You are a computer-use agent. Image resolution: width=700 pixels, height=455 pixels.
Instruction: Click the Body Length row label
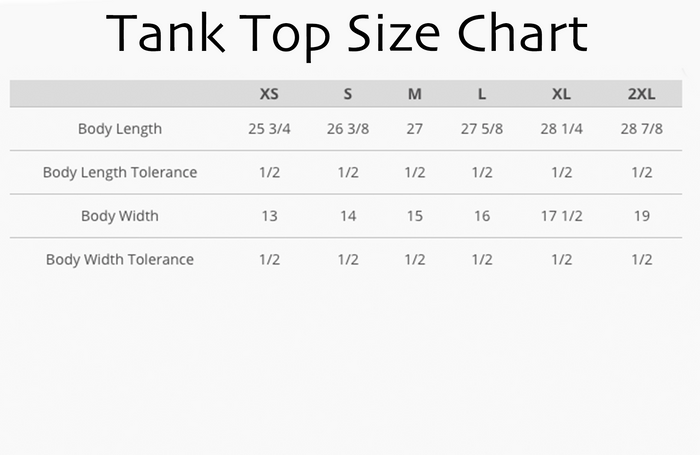click(120, 129)
